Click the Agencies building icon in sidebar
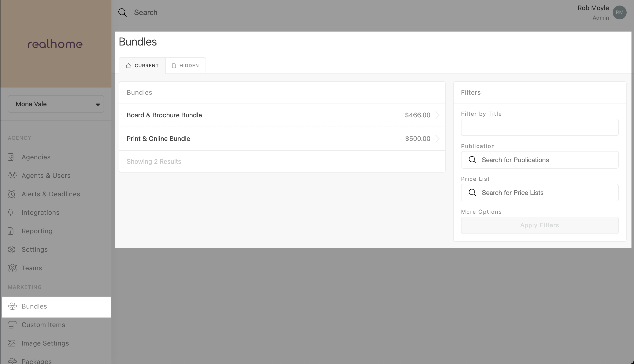The image size is (634, 364). pos(11,157)
